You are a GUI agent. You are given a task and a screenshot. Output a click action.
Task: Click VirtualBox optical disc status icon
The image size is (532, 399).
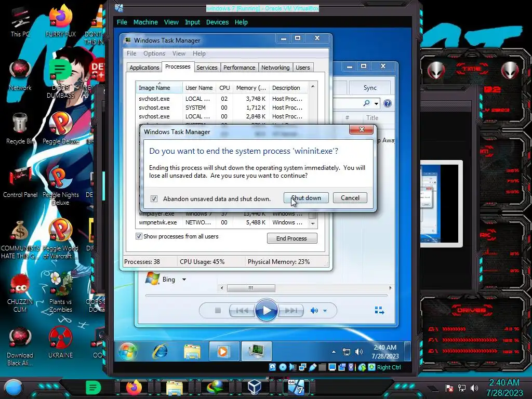282,367
